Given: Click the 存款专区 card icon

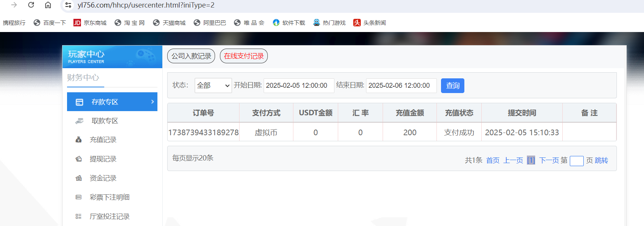Looking at the screenshot, I should coord(79,102).
